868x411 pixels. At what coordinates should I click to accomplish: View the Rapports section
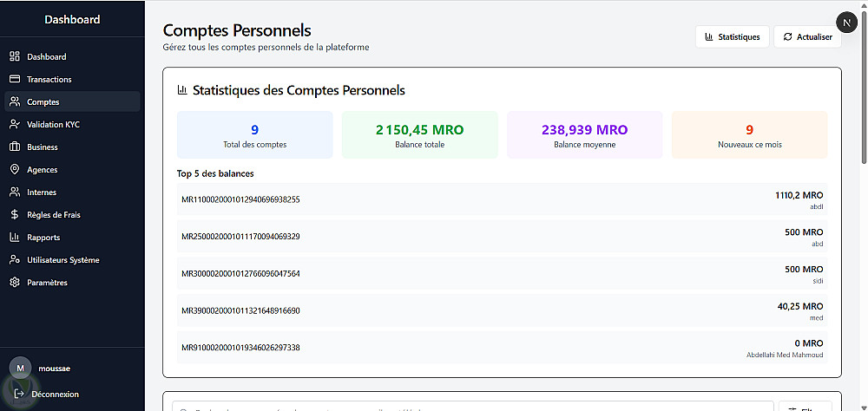72,238
